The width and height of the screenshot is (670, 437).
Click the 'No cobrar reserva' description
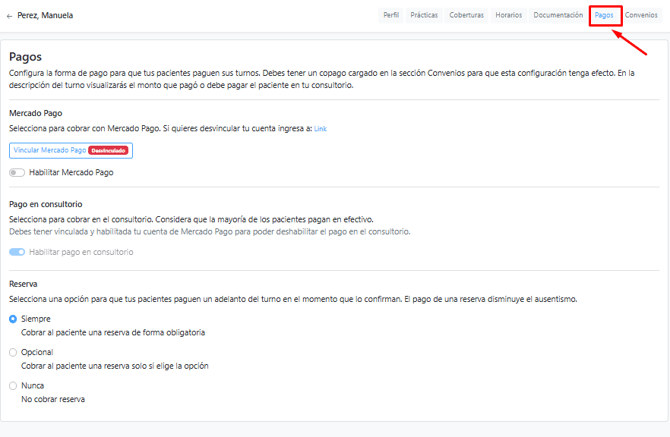[53, 399]
